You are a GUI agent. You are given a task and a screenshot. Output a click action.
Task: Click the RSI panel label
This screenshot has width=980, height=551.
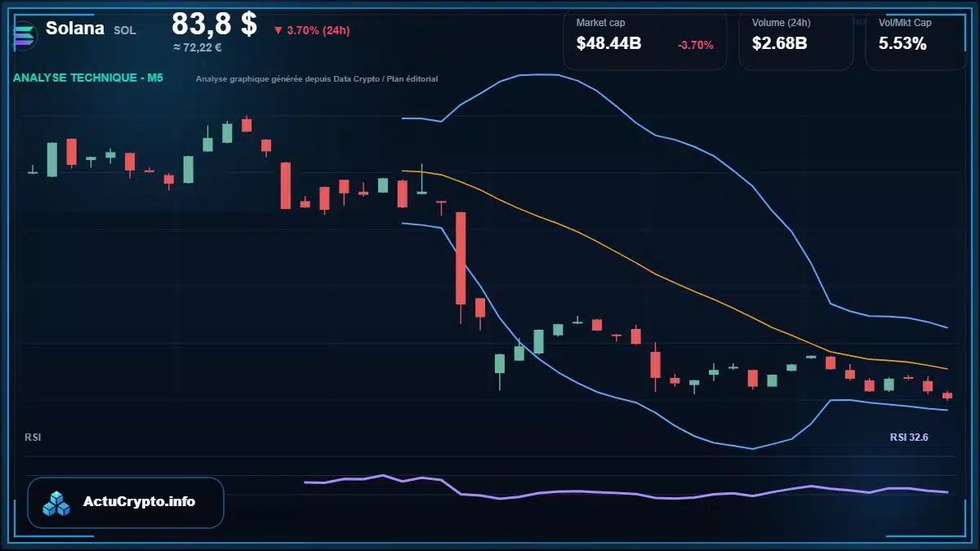tap(33, 438)
